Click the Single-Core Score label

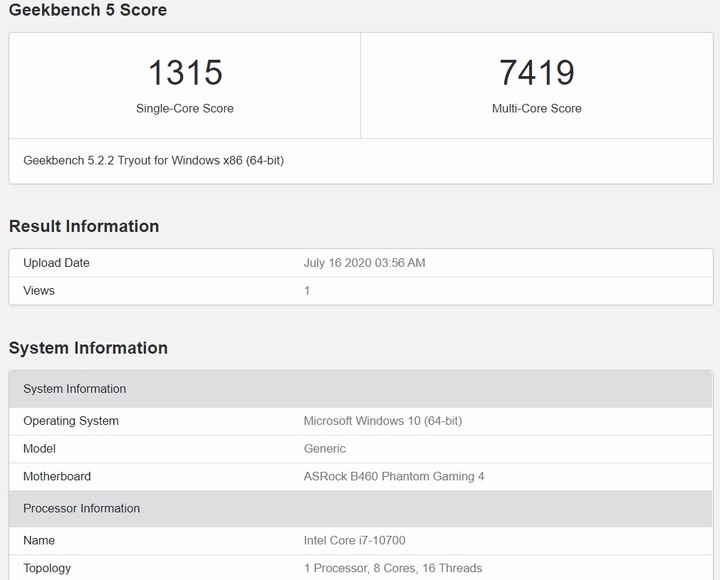pyautogui.click(x=185, y=108)
